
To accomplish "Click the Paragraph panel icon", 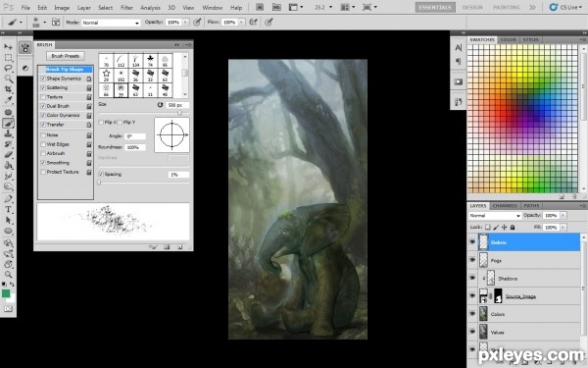I will point(459,61).
